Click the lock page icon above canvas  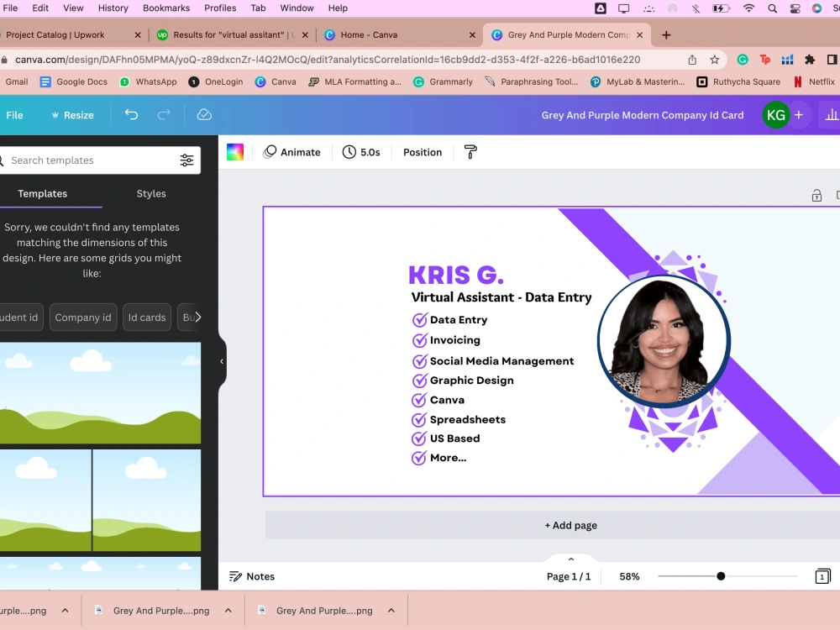[x=816, y=196]
